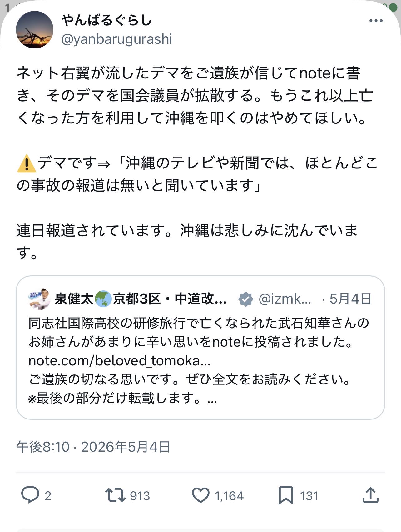Open やんばるぐらし profile avatar
The width and height of the screenshot is (401, 532).
click(x=35, y=30)
